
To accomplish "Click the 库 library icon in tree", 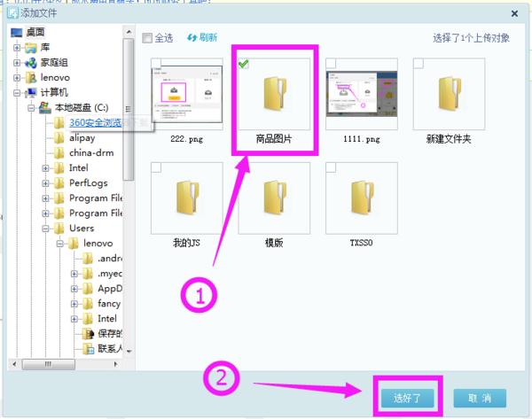I will (32, 48).
